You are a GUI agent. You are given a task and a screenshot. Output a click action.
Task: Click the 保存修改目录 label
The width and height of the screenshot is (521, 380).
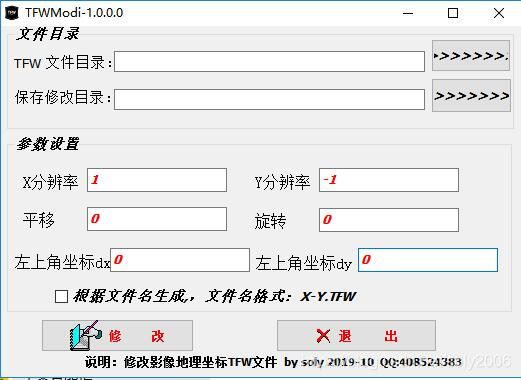point(63,97)
